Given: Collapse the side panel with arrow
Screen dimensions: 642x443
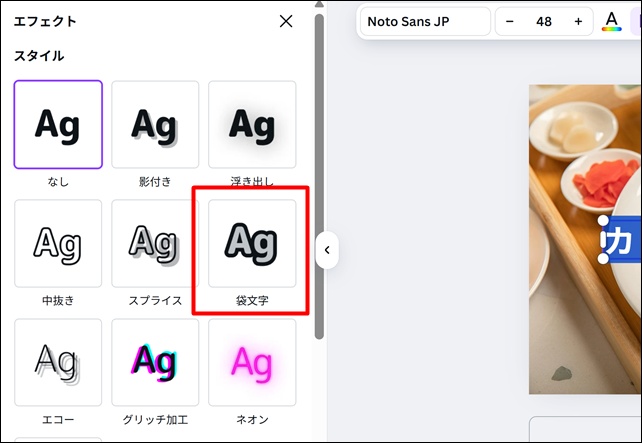Looking at the screenshot, I should click(327, 250).
